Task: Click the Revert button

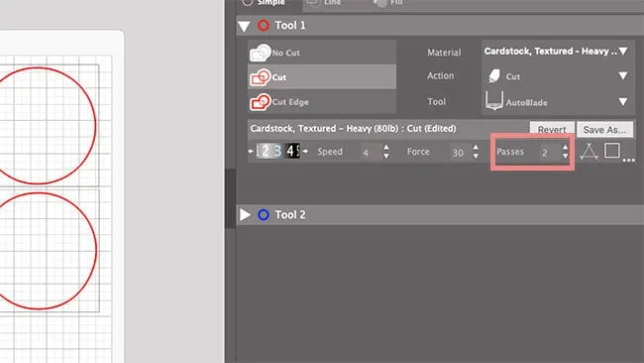Action: pos(552,130)
